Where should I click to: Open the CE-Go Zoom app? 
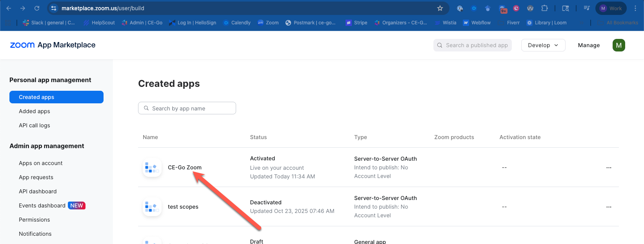click(x=185, y=167)
